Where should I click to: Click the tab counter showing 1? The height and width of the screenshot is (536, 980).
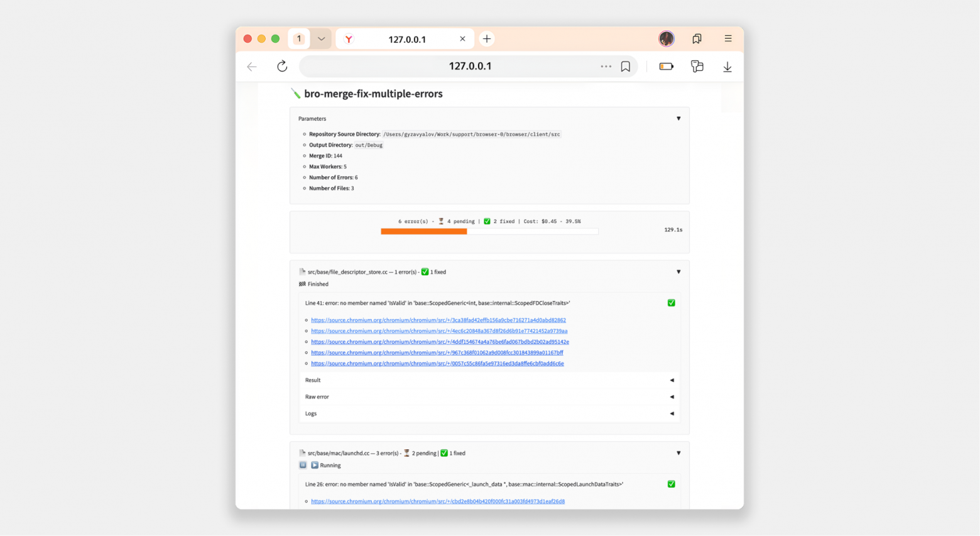click(299, 39)
